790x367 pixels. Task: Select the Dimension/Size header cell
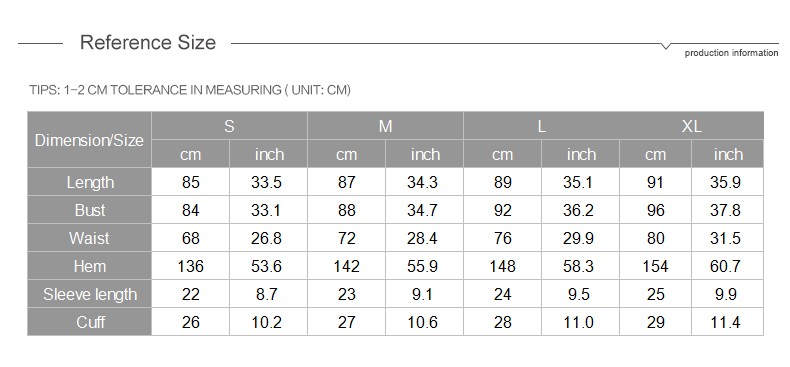(x=89, y=140)
